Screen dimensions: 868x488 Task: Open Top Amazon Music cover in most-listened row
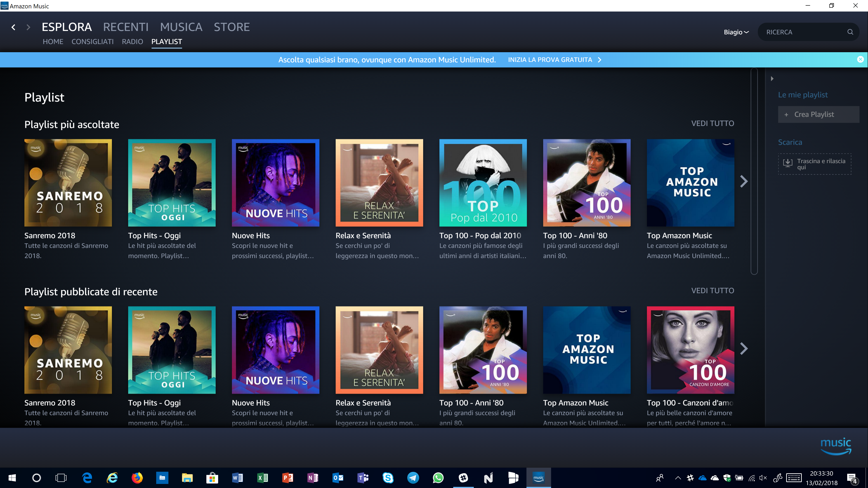[690, 183]
